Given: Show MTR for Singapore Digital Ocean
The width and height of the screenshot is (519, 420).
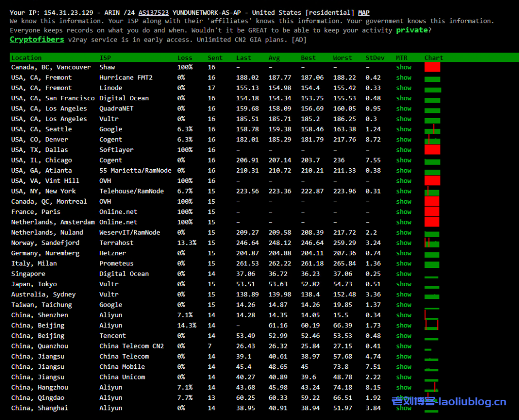Looking at the screenshot, I should 403,274.
